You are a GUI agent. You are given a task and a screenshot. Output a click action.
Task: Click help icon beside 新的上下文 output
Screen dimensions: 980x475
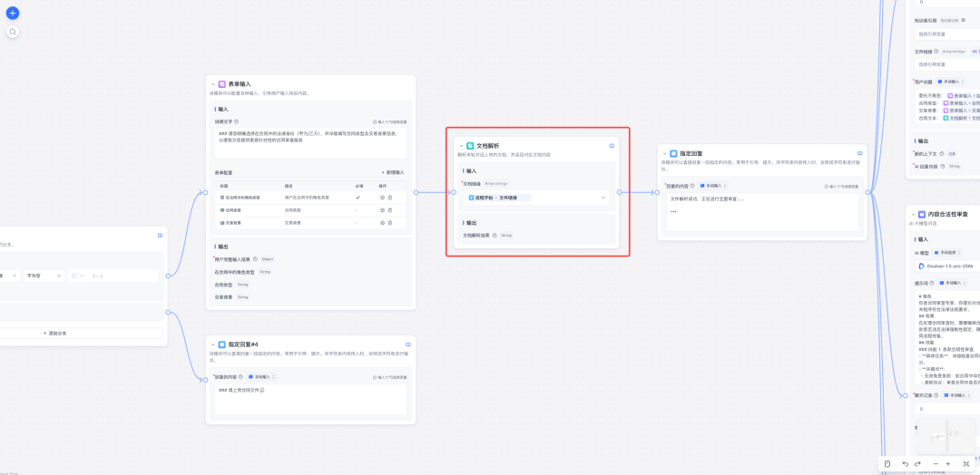tap(943, 153)
